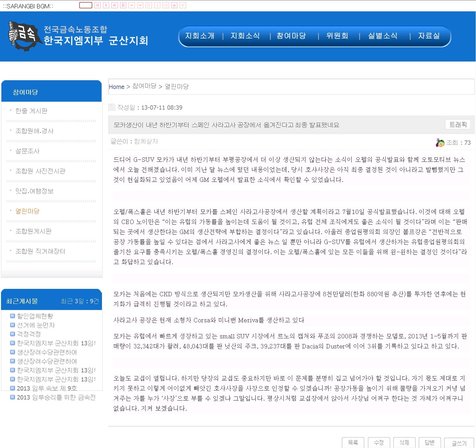
Task: Click breadcrumb 참여마당 text
Action: coord(144,86)
